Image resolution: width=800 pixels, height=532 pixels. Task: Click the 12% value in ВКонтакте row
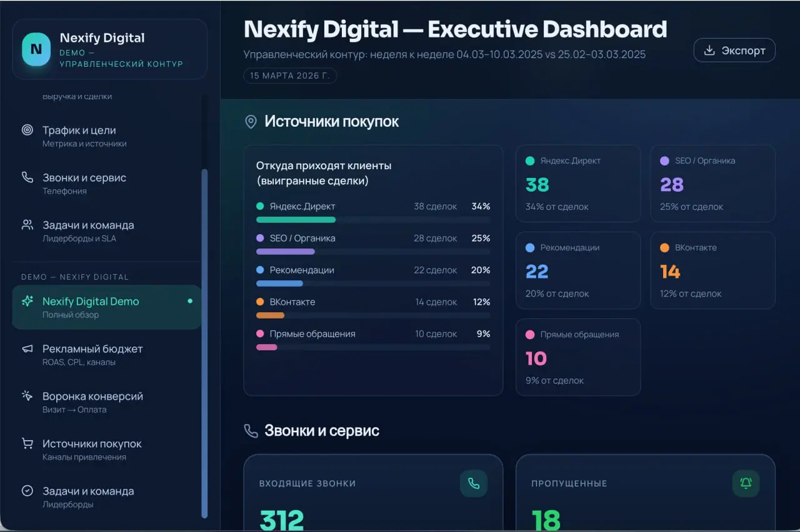pos(481,302)
